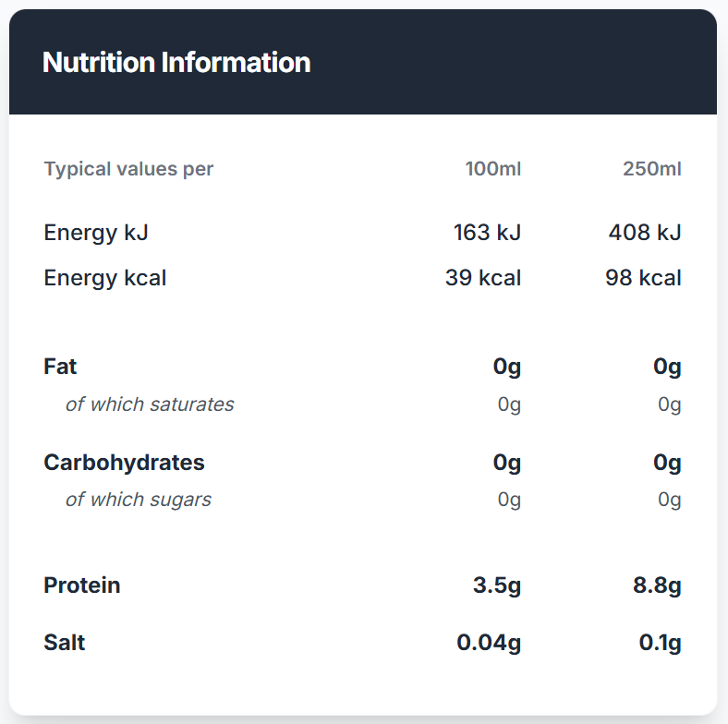This screenshot has height=724, width=728.
Task: Click the Fat row label
Action: pyautogui.click(x=60, y=367)
